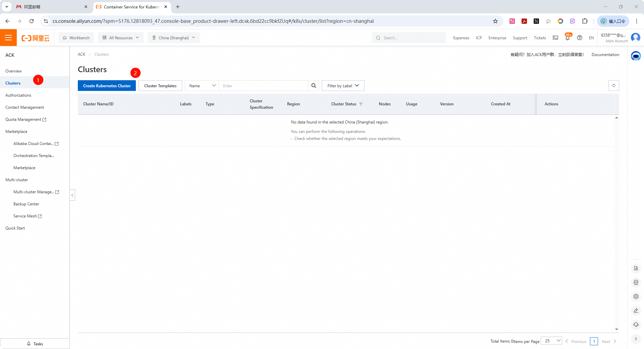Select Authorizations in the sidebar menu
This screenshot has width=644, height=349.
[18, 95]
